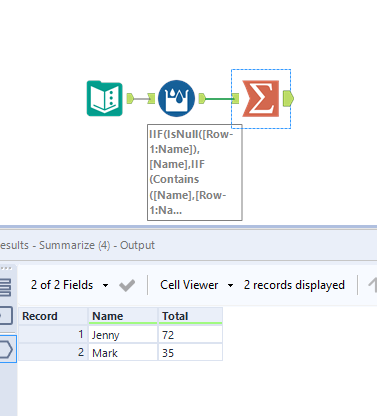The height and width of the screenshot is (416, 377).
Task: Click the Input Data output anchor
Action: pyautogui.click(x=130, y=98)
